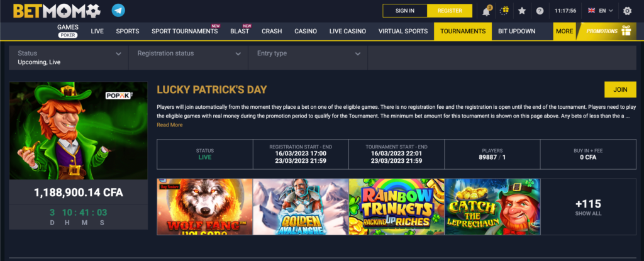
Task: Open the Status filter dropdown
Action: (x=69, y=57)
